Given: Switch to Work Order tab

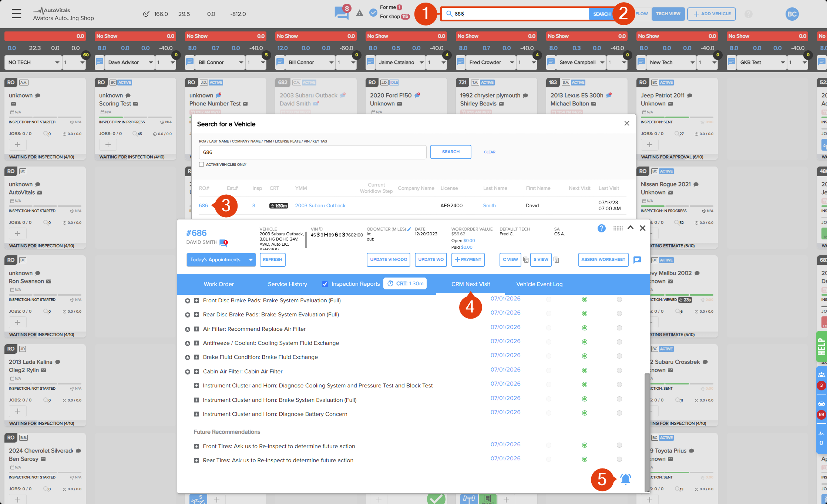Looking at the screenshot, I should (x=219, y=284).
